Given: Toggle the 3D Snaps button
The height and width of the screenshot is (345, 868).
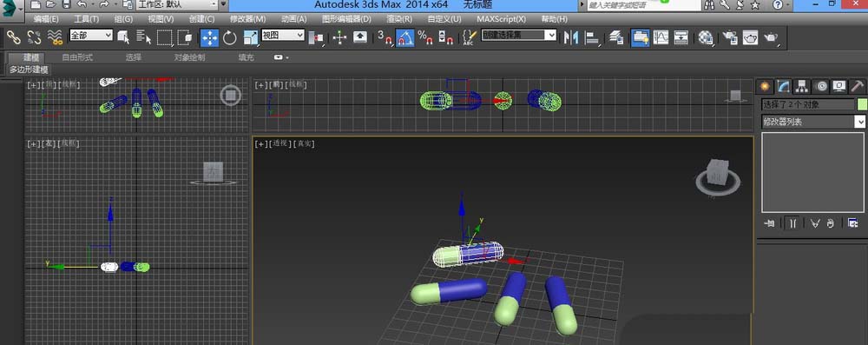Looking at the screenshot, I should point(385,37).
